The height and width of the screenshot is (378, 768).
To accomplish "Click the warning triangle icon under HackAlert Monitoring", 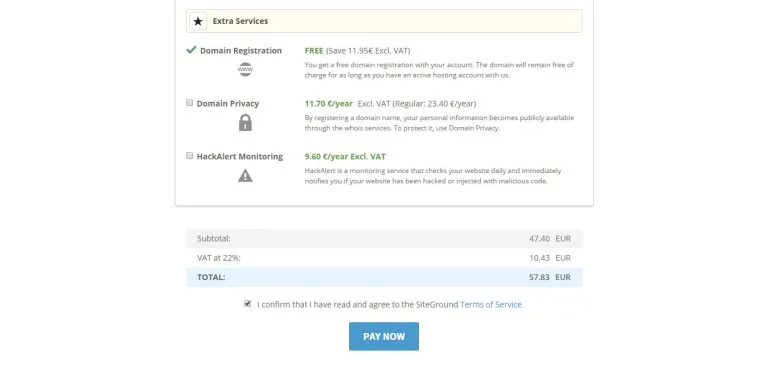I will [245, 175].
